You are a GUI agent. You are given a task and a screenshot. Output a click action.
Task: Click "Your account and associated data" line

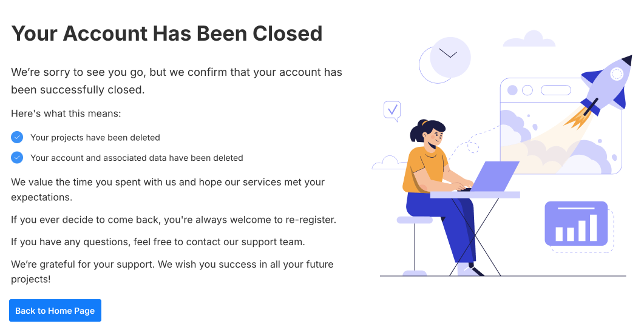click(137, 158)
